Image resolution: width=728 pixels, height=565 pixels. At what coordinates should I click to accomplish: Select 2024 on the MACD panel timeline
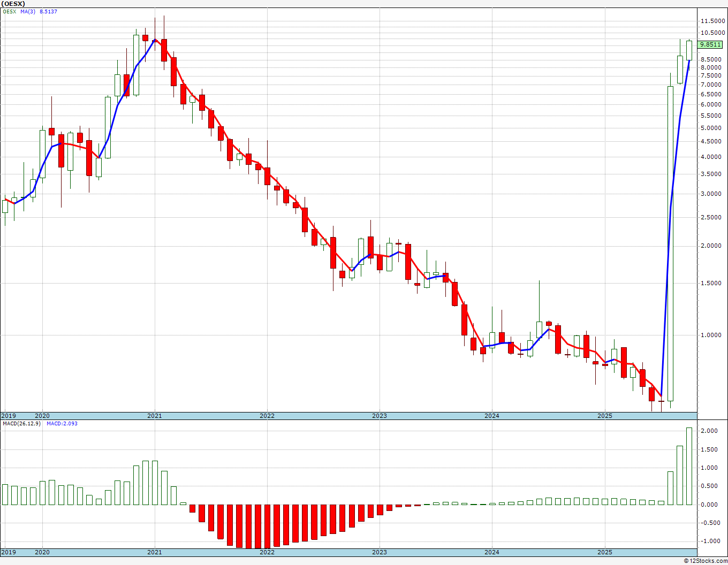[492, 552]
